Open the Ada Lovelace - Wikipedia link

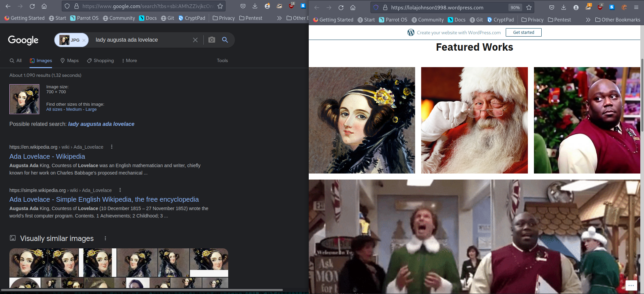[47, 156]
